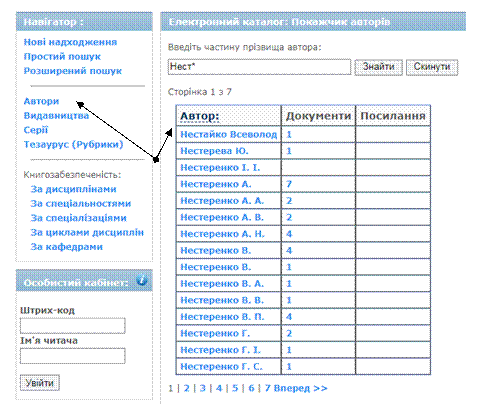Click the Штрих-код input field

pyautogui.click(x=73, y=325)
